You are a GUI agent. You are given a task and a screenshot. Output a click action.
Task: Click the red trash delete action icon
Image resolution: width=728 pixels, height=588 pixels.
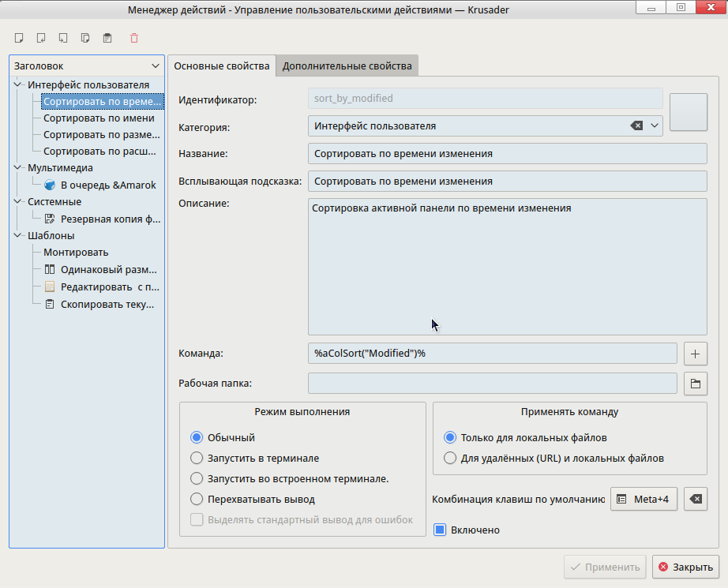point(133,37)
